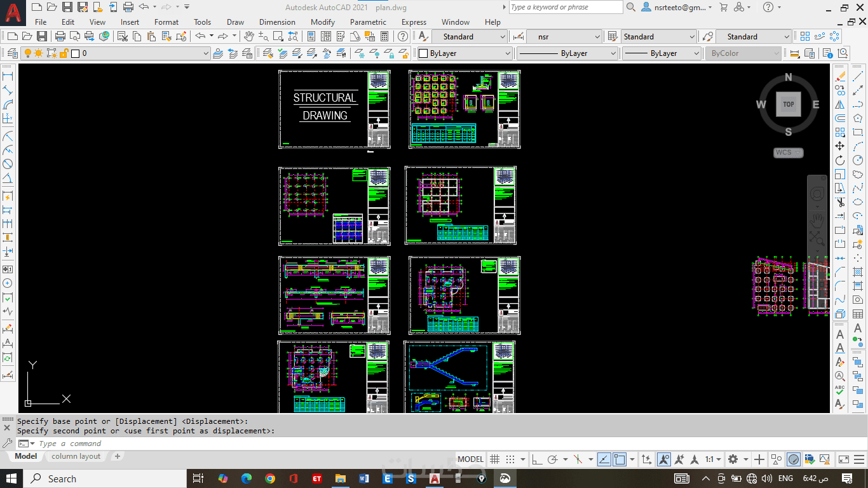Open the Autodesk App Store cart icon

[x=723, y=7]
